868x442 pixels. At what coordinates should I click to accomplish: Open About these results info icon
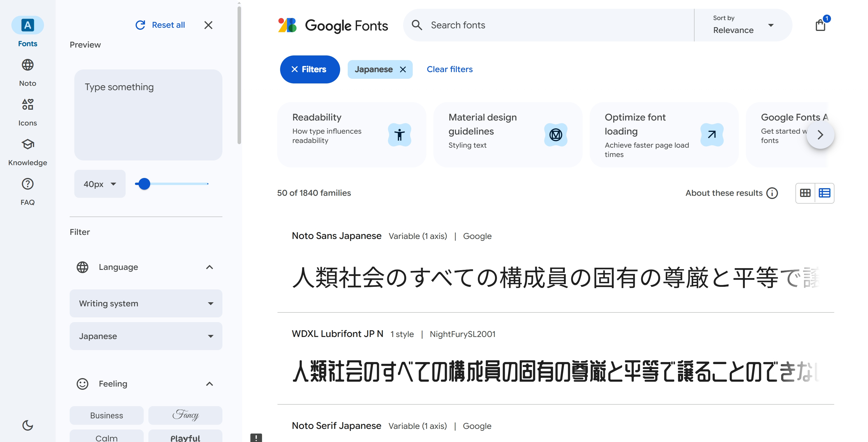click(x=772, y=193)
